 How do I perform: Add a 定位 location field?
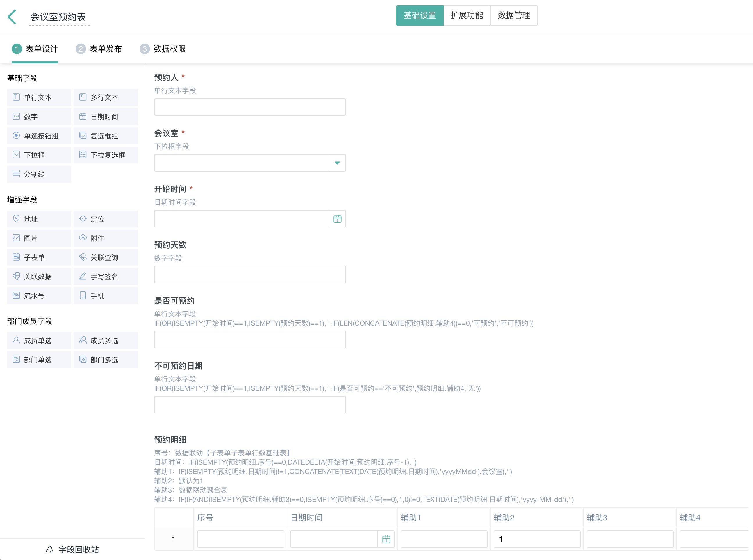pos(105,219)
